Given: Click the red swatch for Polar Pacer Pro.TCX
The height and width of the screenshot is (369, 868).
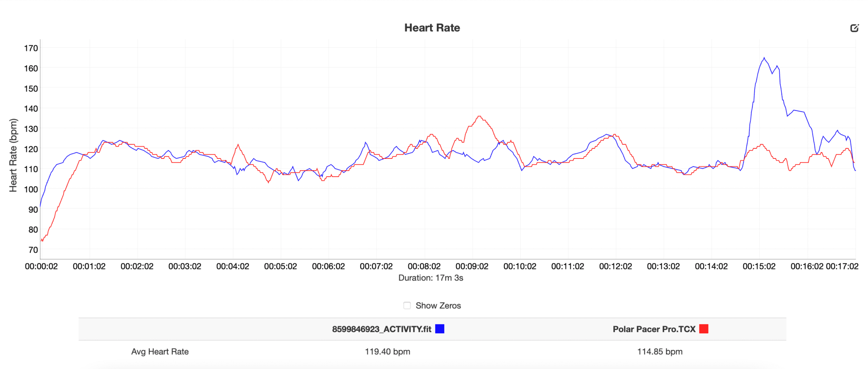Looking at the screenshot, I should point(704,329).
